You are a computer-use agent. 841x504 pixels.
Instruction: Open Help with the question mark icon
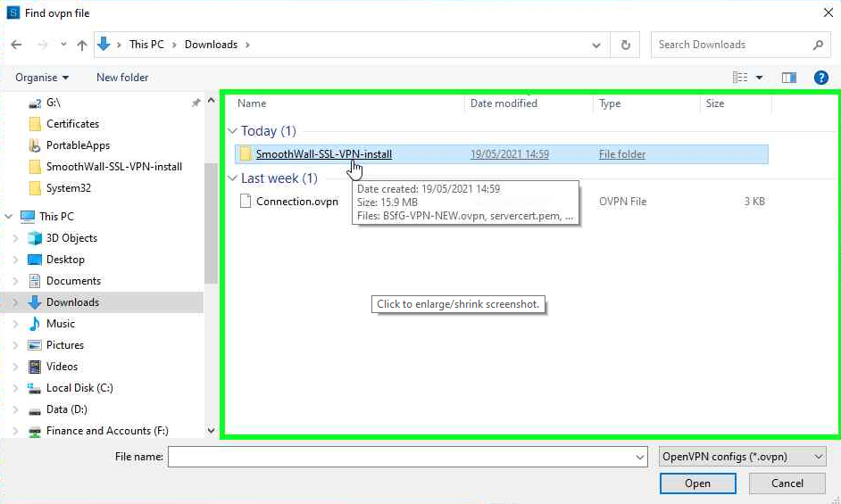[820, 78]
